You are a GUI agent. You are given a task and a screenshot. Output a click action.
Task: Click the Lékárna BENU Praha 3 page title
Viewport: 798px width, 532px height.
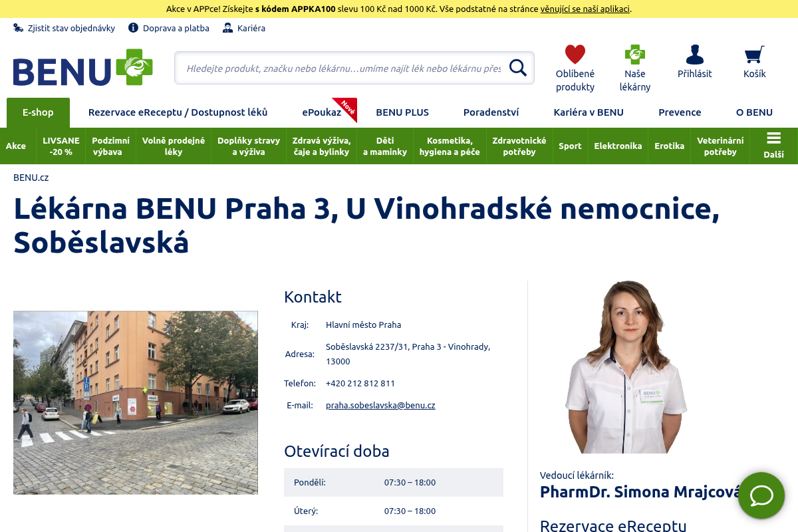[x=366, y=225]
